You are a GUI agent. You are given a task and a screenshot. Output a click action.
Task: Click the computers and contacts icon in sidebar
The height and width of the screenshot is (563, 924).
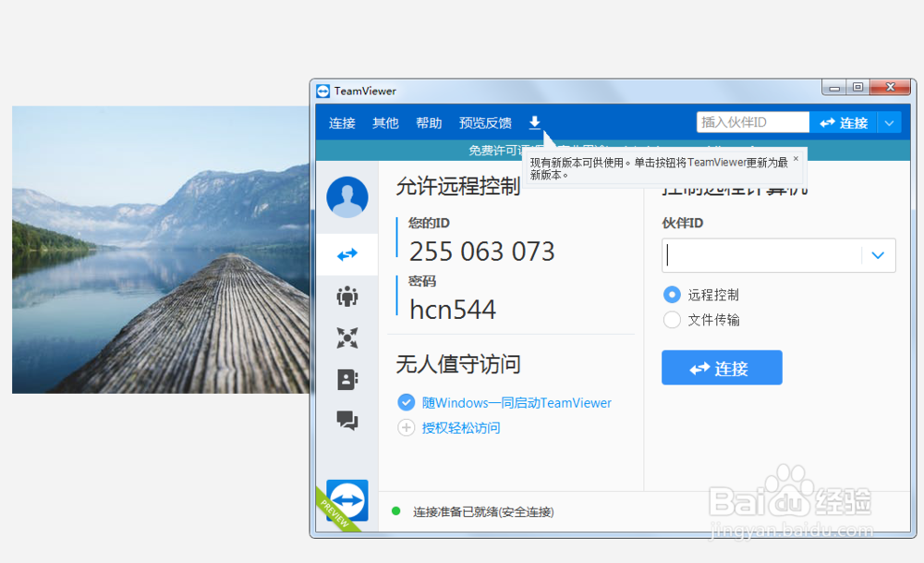click(x=346, y=379)
